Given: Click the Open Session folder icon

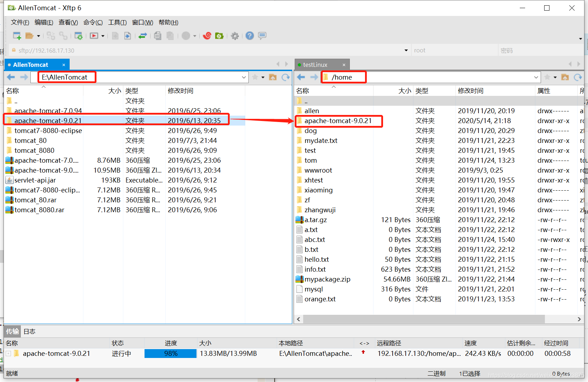Looking at the screenshot, I should pyautogui.click(x=30, y=36).
